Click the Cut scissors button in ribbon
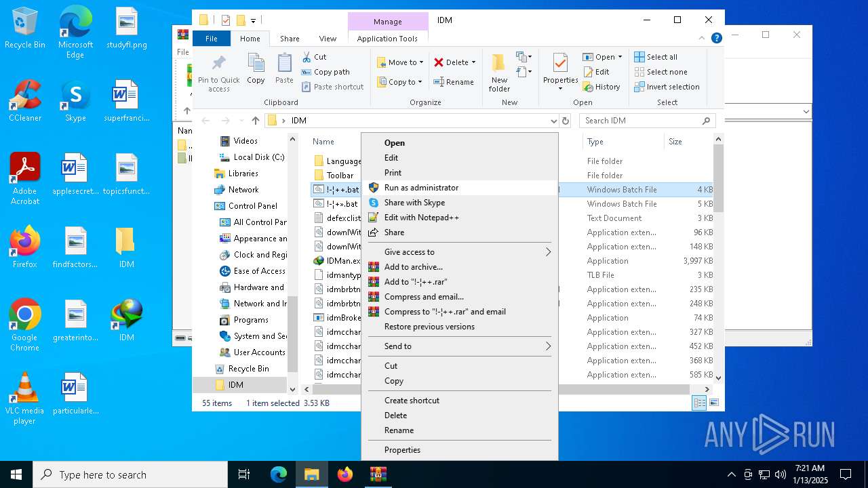 (x=315, y=57)
